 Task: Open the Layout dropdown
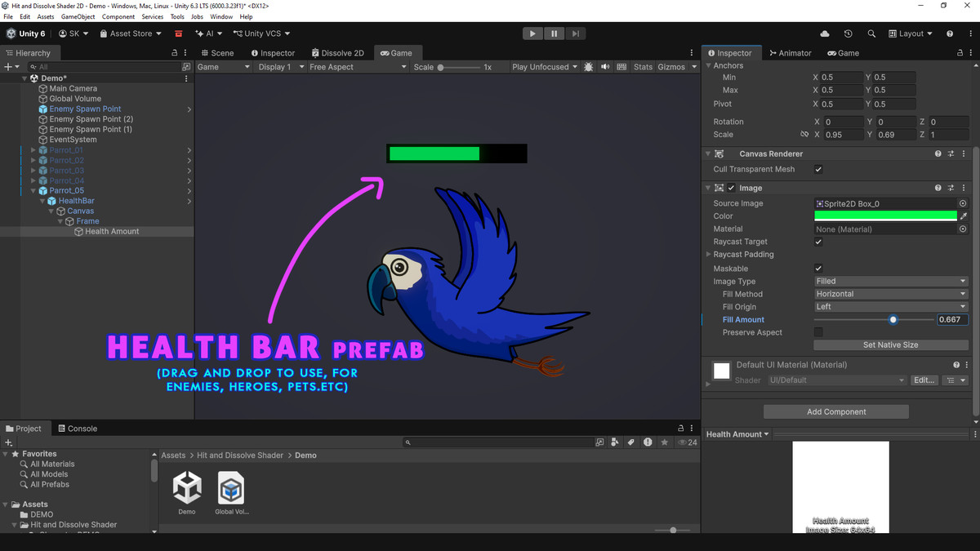click(910, 33)
